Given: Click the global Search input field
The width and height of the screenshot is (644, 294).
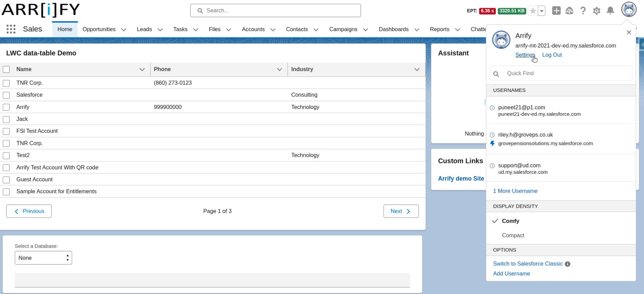Looking at the screenshot, I should tap(276, 11).
